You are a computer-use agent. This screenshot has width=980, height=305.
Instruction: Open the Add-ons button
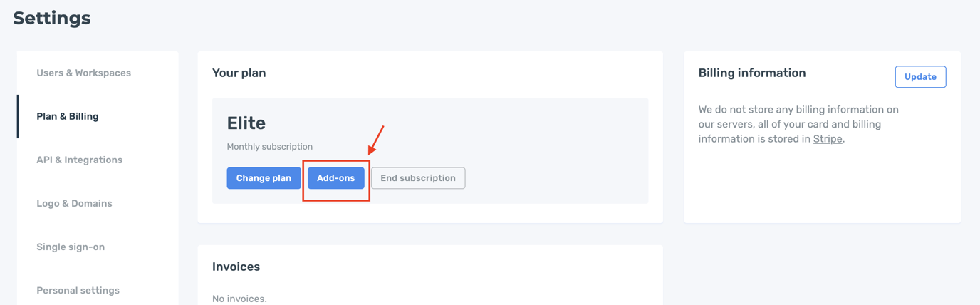pyautogui.click(x=336, y=178)
